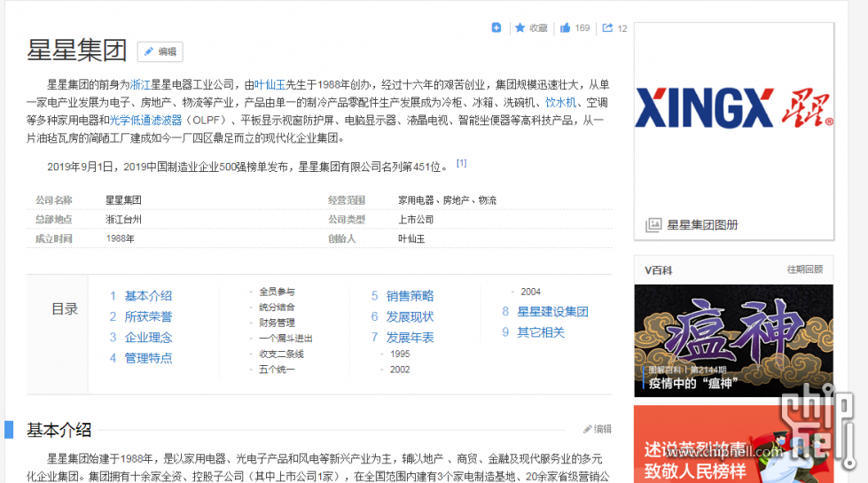The image size is (868, 483).
Task: Follow the 饮水机 link
Action: [560, 102]
